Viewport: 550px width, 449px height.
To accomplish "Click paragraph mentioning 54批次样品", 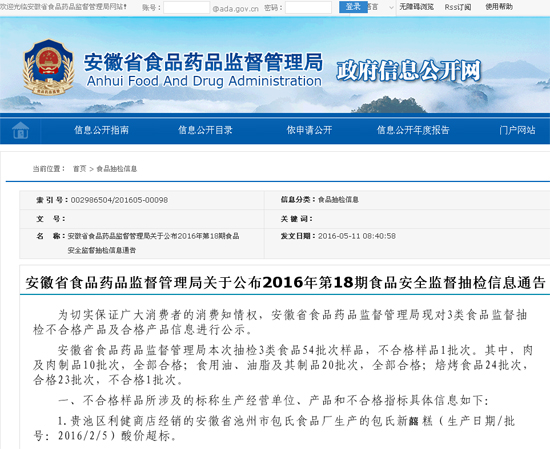I will coord(283,365).
